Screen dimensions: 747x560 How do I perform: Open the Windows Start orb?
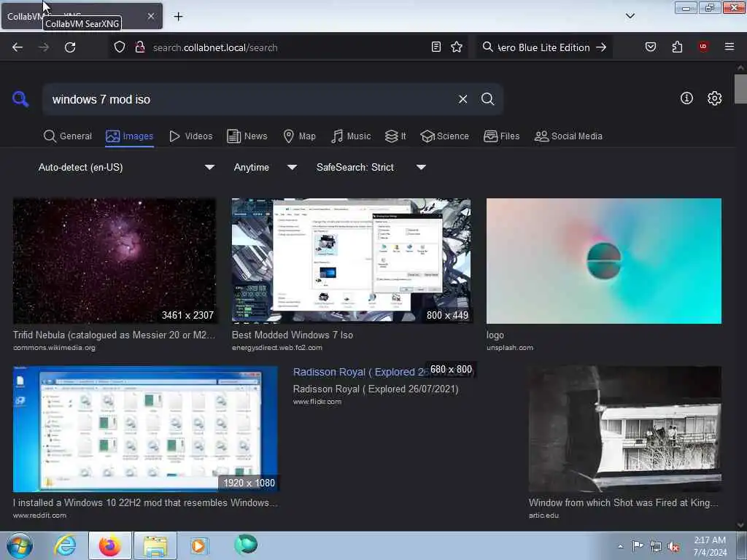[20, 545]
